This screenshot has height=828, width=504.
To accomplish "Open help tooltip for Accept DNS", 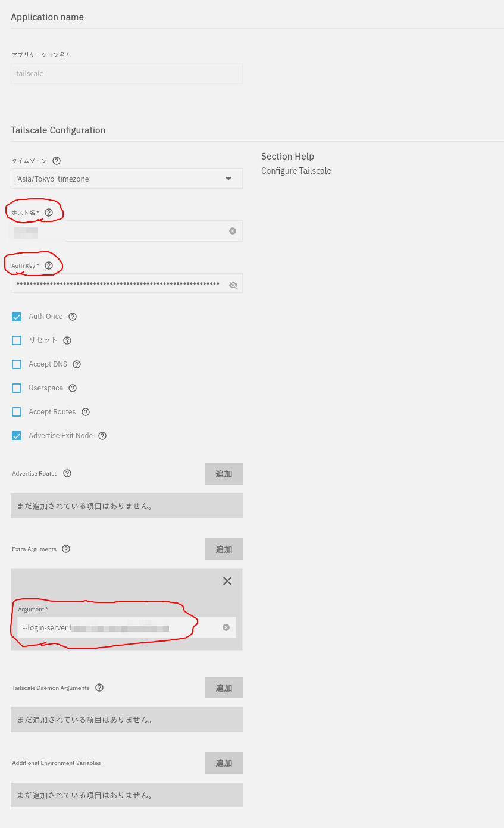I will click(77, 364).
